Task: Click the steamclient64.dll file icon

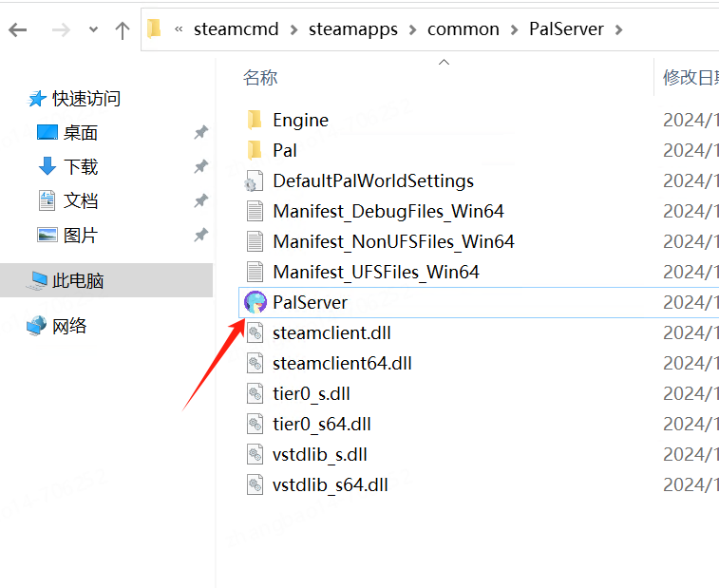Action: 255,363
